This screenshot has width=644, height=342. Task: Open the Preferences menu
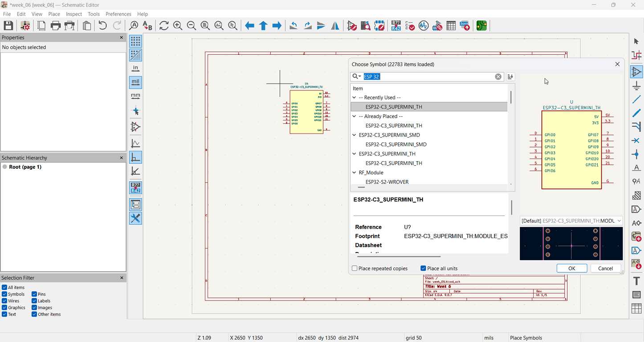coord(118,14)
